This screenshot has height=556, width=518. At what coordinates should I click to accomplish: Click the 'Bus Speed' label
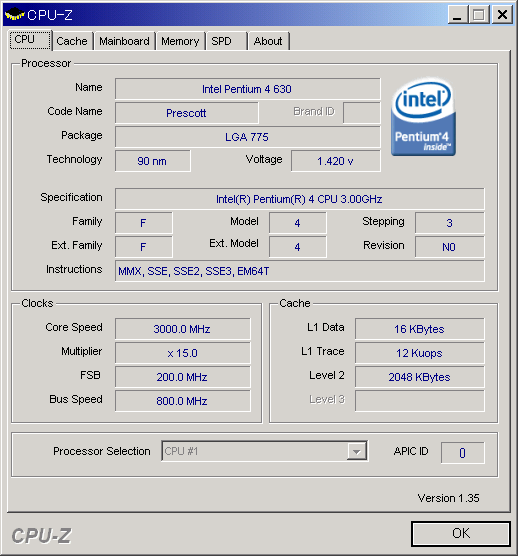point(76,399)
